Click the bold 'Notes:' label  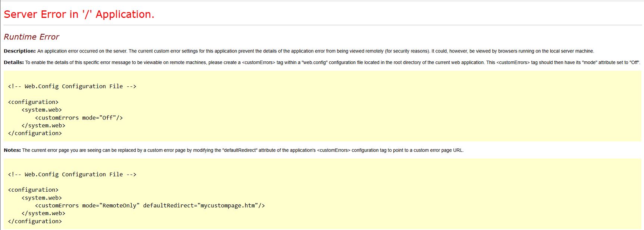point(12,150)
